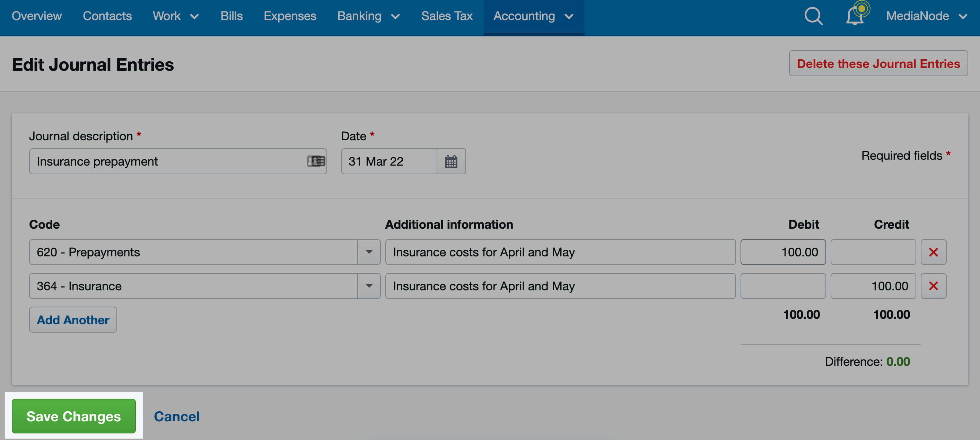Focus the Journal description field
Image resolution: width=980 pixels, height=440 pixels.
click(x=178, y=161)
